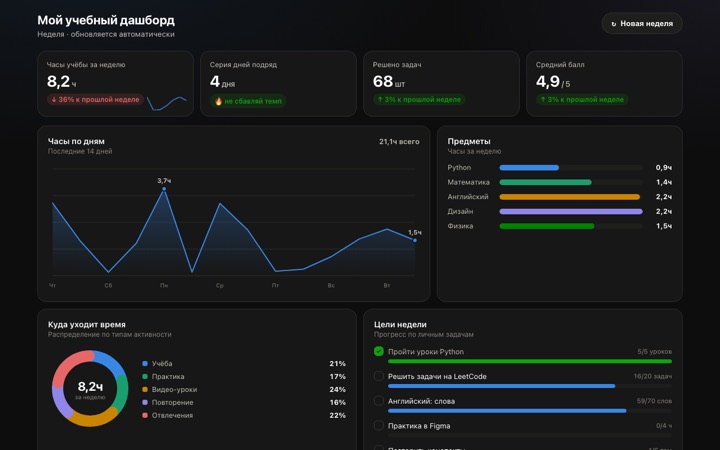Image resolution: width=720 pixels, height=450 pixels.
Task: Click the donut chart center 8,2ч
Action: 90,389
